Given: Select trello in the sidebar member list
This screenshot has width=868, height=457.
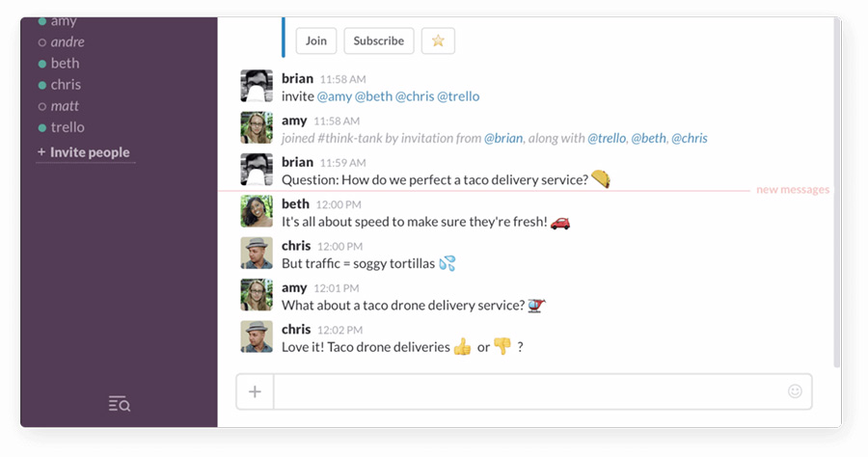Looking at the screenshot, I should click(62, 127).
